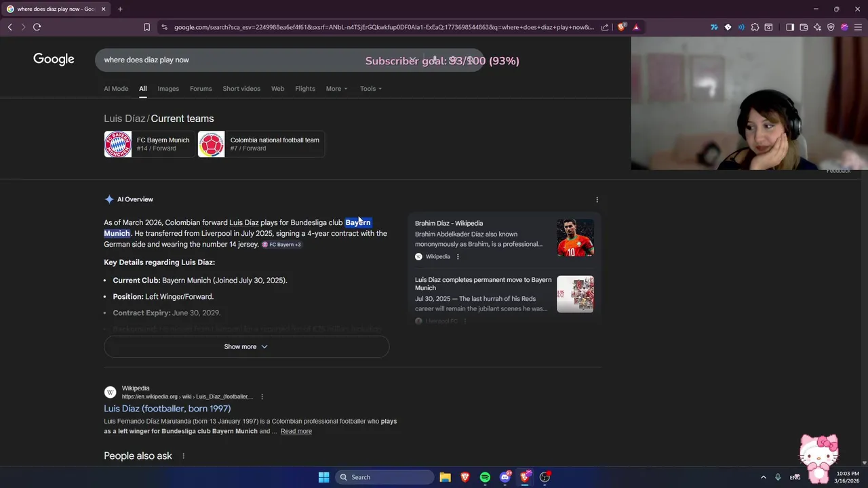Click the Read more link in Wikipedia snippet
This screenshot has width=868, height=488.
(x=296, y=431)
